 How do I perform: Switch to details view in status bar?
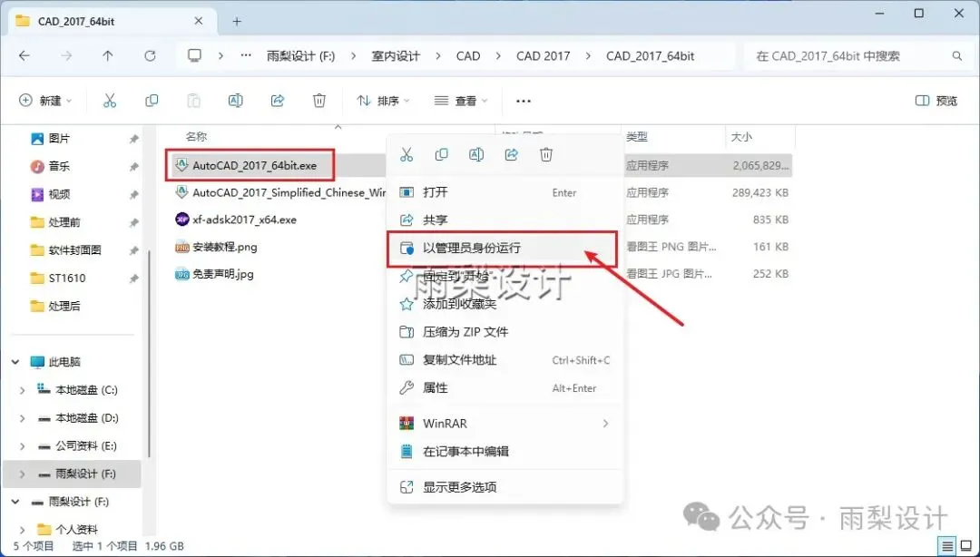947,546
